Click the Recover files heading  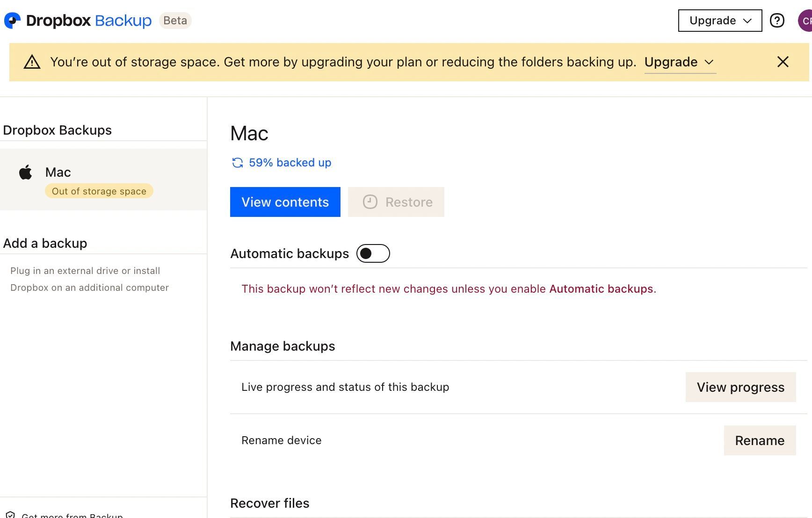tap(270, 503)
